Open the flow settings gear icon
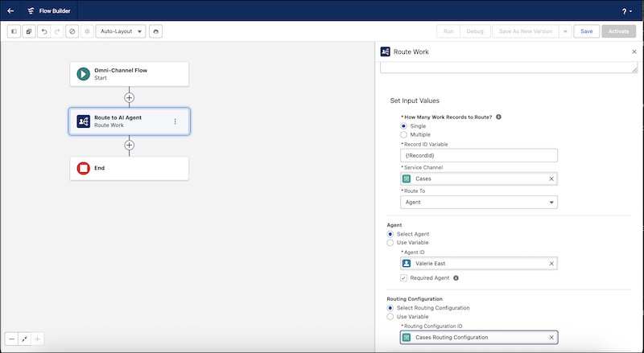 (87, 31)
